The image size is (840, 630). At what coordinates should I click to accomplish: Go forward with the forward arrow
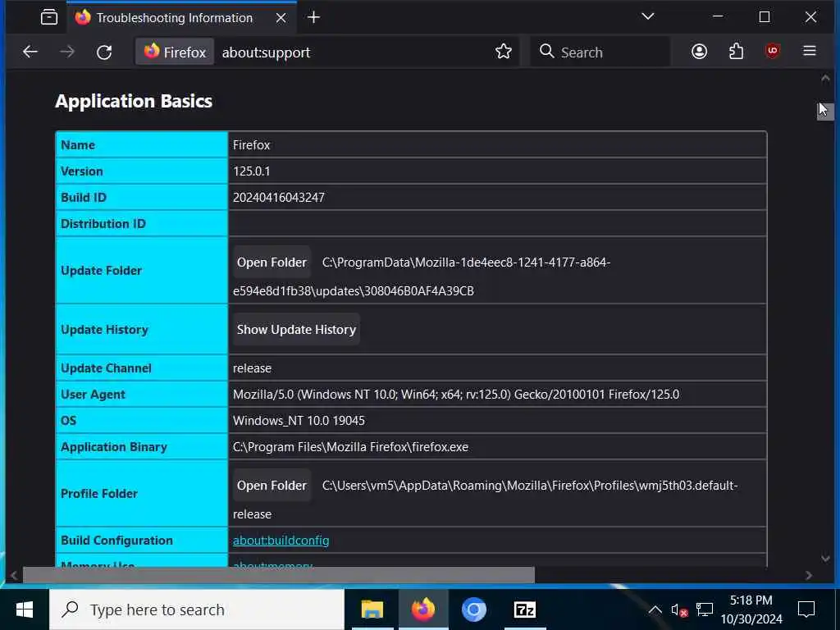(x=67, y=52)
